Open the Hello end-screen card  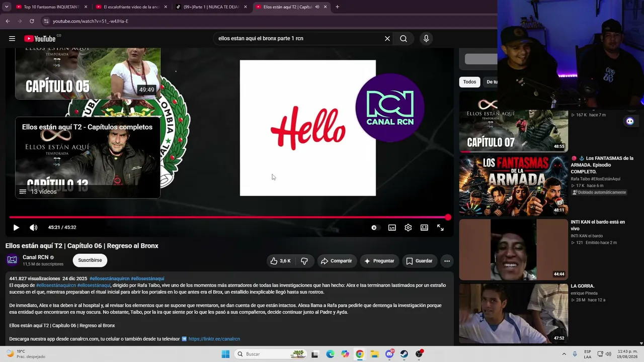click(x=308, y=128)
